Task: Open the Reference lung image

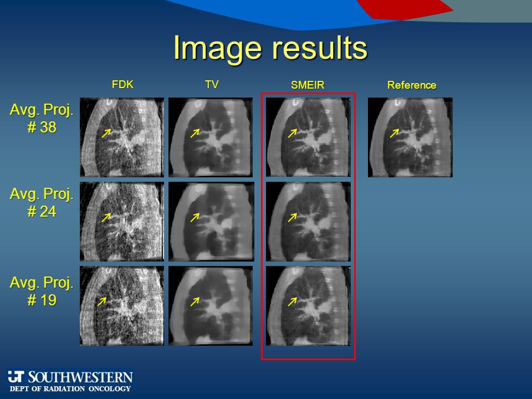Action: tap(410, 137)
